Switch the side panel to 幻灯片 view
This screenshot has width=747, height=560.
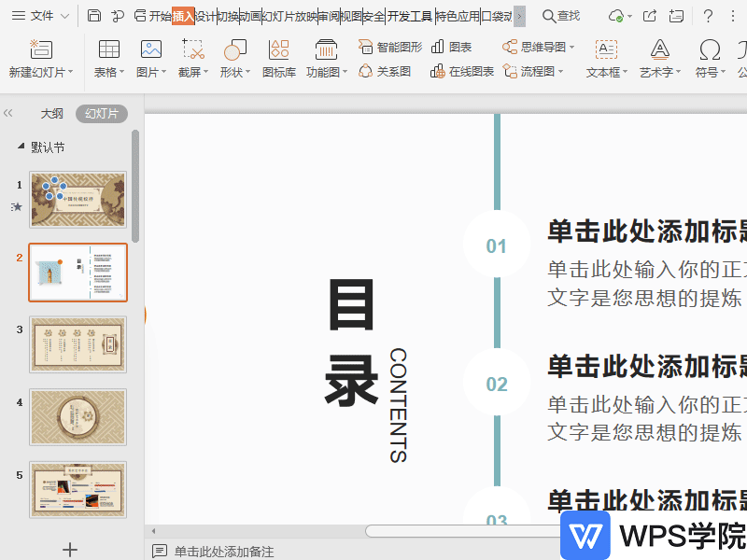coord(102,114)
